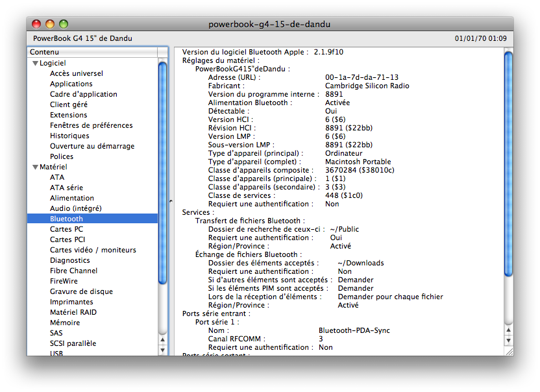Viewport: 540px width, 392px height.
Task: Open Cadre d'application entry
Action: (83, 94)
